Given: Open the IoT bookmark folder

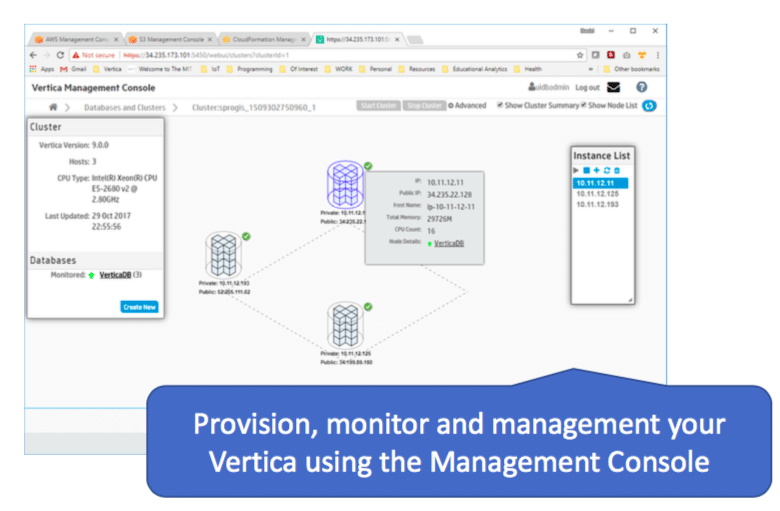Looking at the screenshot, I should (x=210, y=69).
